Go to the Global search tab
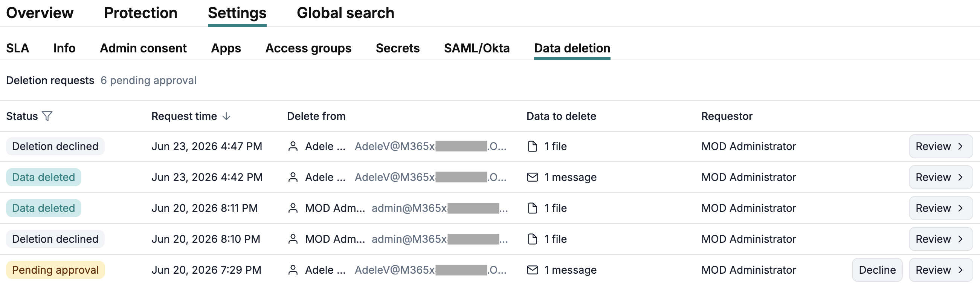This screenshot has width=980, height=285. [345, 13]
